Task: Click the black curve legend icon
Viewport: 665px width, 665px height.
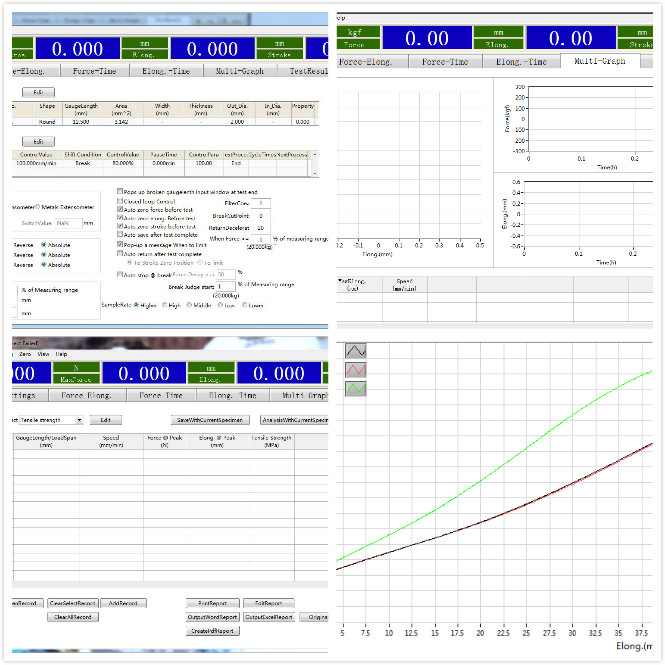Action: pos(355,352)
